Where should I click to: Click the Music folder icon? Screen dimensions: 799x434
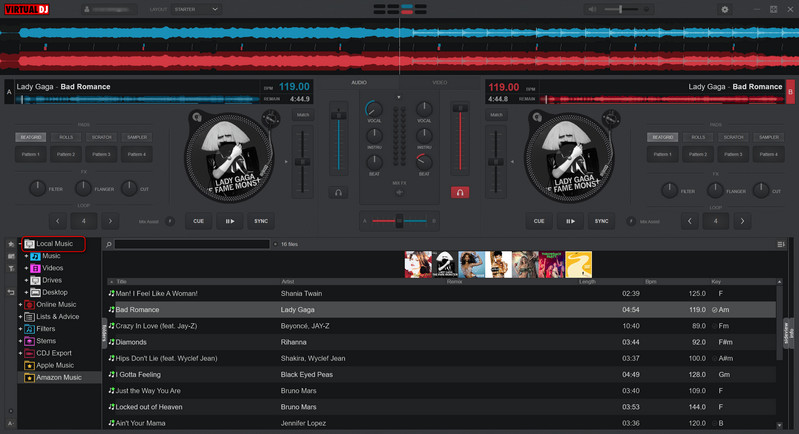click(35, 256)
